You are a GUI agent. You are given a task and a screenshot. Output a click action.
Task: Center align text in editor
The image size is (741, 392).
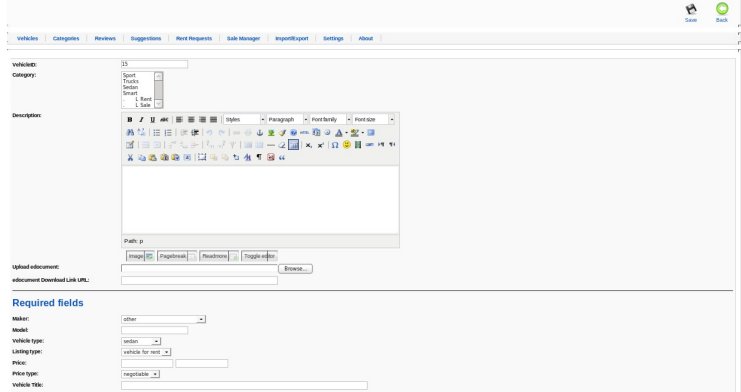point(191,120)
